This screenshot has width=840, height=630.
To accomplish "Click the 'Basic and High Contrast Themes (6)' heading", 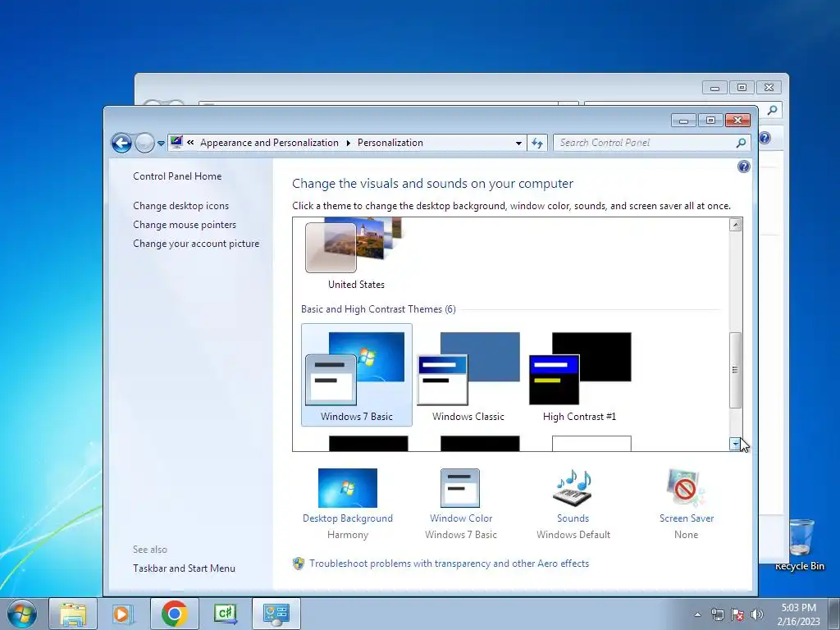I will [x=378, y=309].
